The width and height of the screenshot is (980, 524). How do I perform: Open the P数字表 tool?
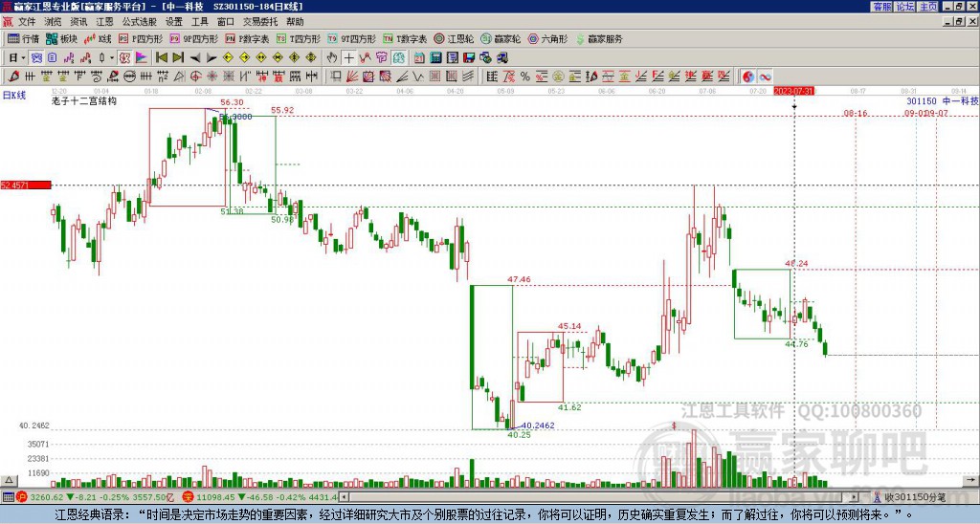tap(247, 38)
